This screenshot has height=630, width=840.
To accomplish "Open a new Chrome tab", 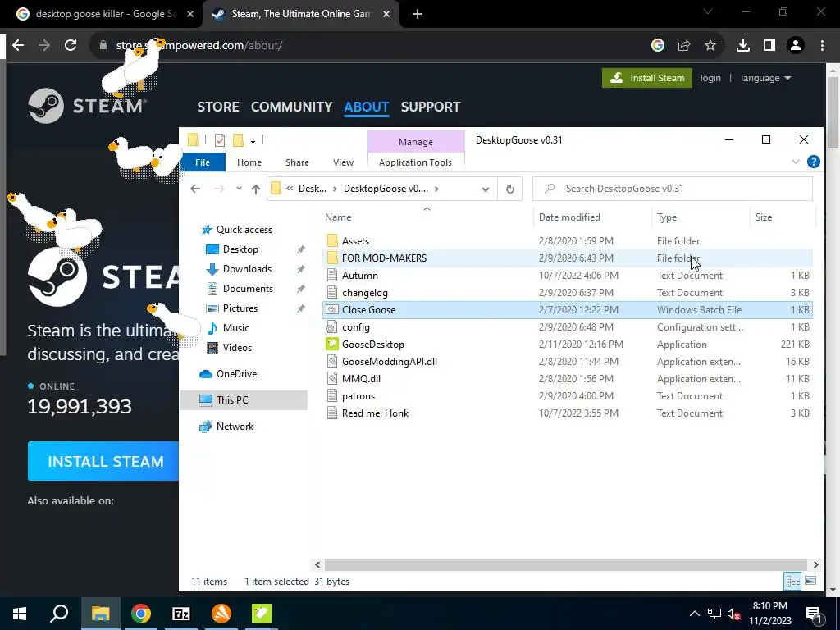I will tap(418, 15).
